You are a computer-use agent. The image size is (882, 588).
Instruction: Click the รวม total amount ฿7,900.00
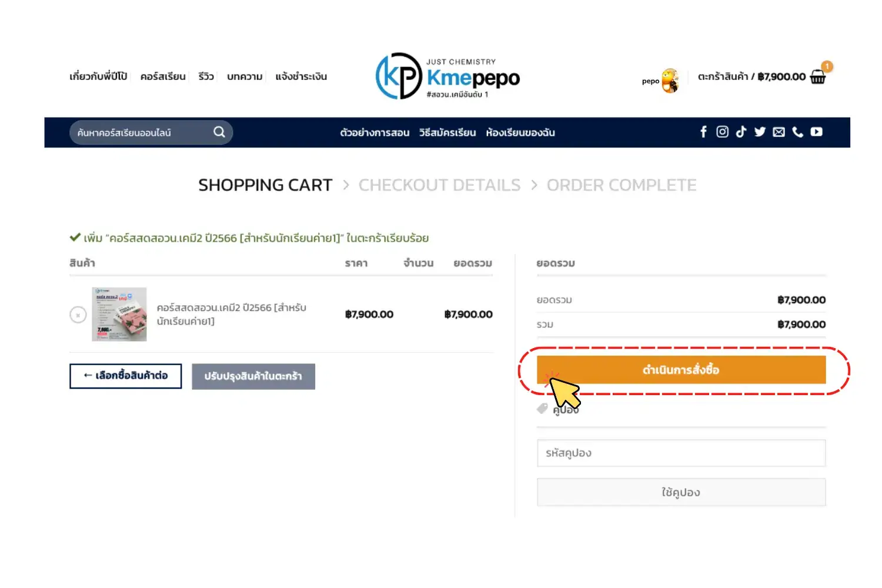pyautogui.click(x=801, y=324)
